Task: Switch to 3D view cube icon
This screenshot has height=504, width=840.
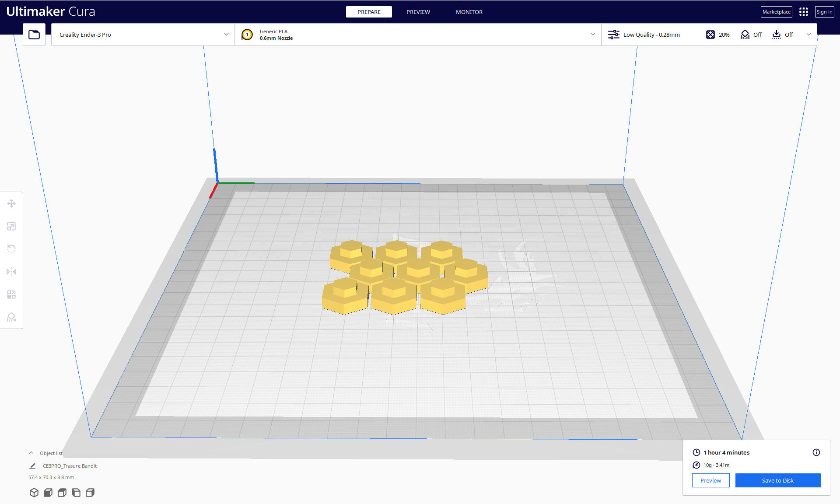Action: tap(34, 493)
